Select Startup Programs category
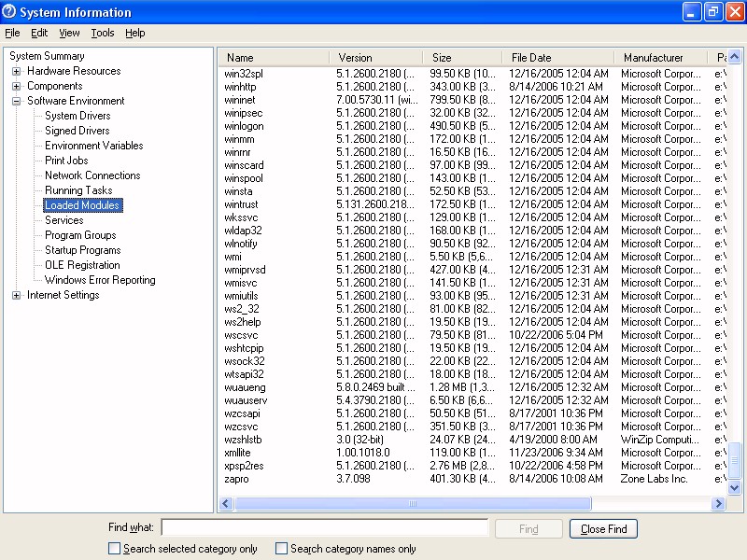Viewport: 747px width, 560px height. tap(82, 250)
